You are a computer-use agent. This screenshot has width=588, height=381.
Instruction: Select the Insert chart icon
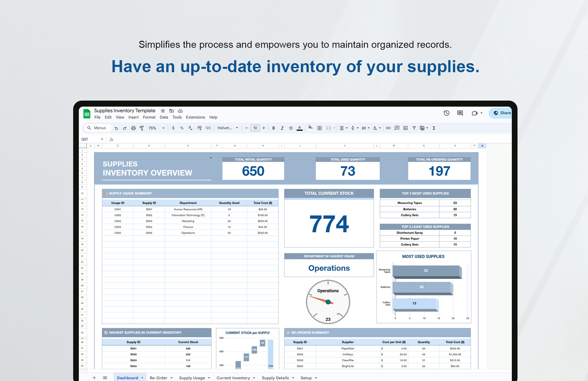[x=405, y=128]
